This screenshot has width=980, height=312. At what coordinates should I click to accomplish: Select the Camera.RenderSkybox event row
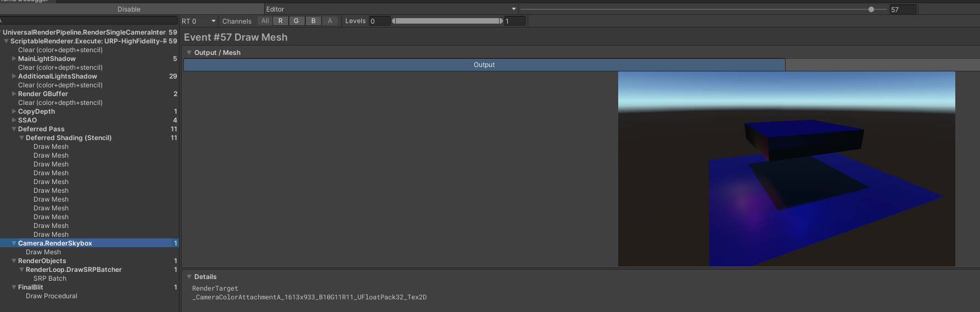[55, 243]
